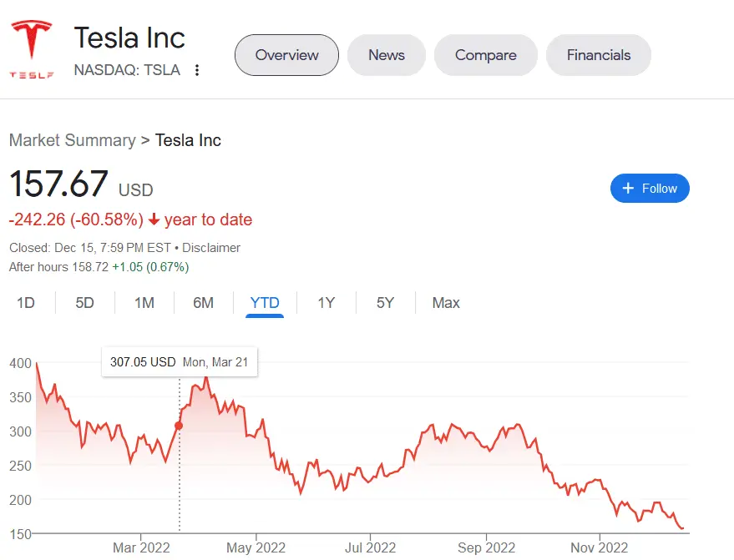Click the 307.05 USD chart tooltip
This screenshot has width=734, height=560.
[x=180, y=362]
